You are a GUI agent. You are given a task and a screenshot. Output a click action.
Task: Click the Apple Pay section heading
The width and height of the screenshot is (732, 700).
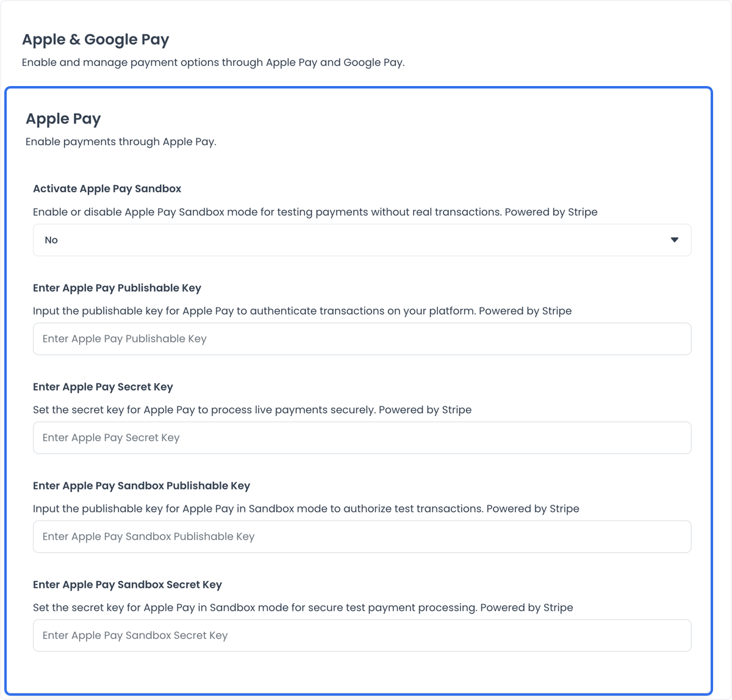click(63, 119)
